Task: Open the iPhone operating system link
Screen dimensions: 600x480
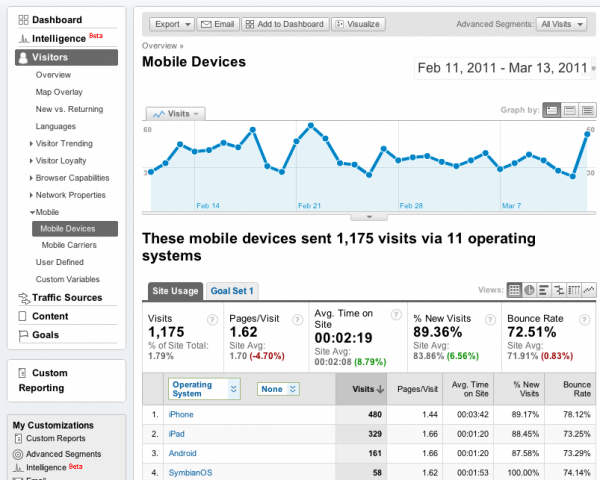Action: tap(181, 415)
